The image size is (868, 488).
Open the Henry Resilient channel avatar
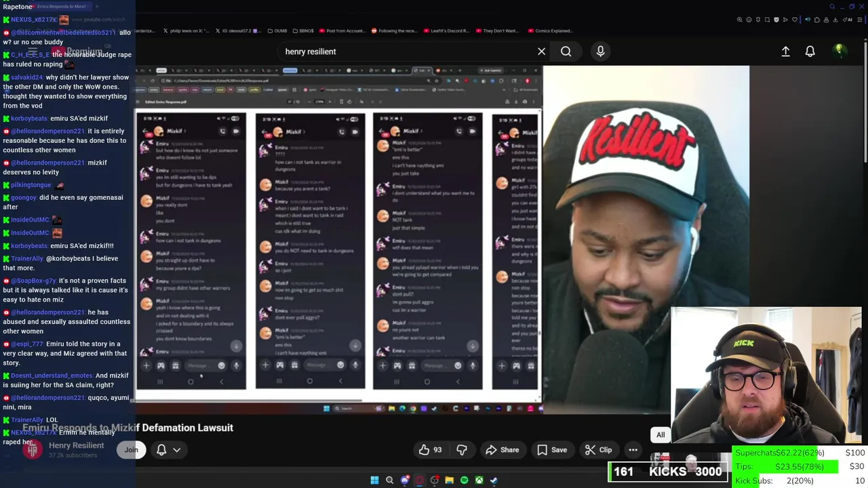coord(32,450)
